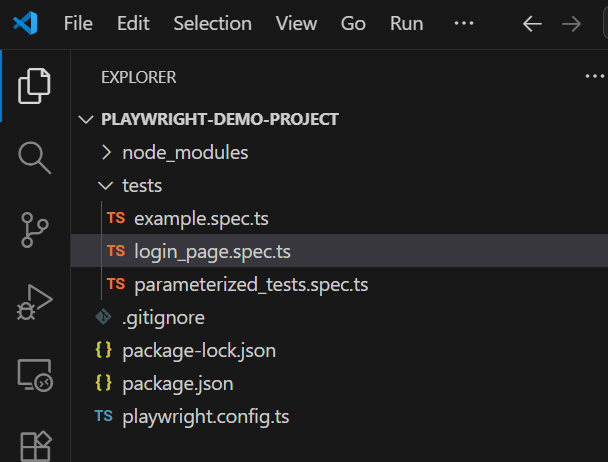Open playwright.config.ts file
Screen dimensions: 608x462
tap(205, 416)
